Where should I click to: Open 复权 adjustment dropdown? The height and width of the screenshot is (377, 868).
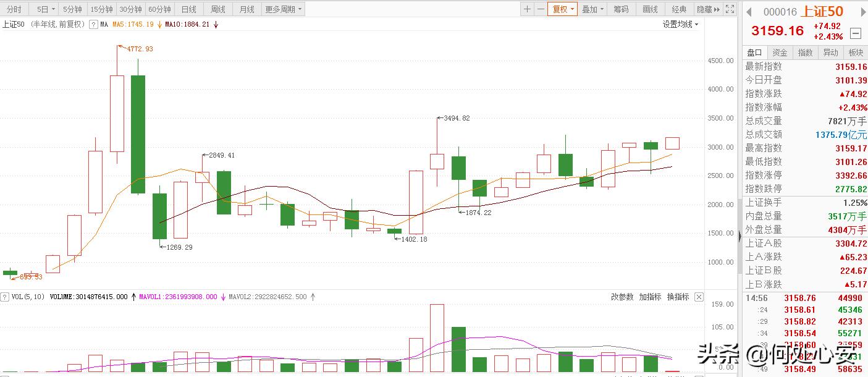click(x=562, y=9)
